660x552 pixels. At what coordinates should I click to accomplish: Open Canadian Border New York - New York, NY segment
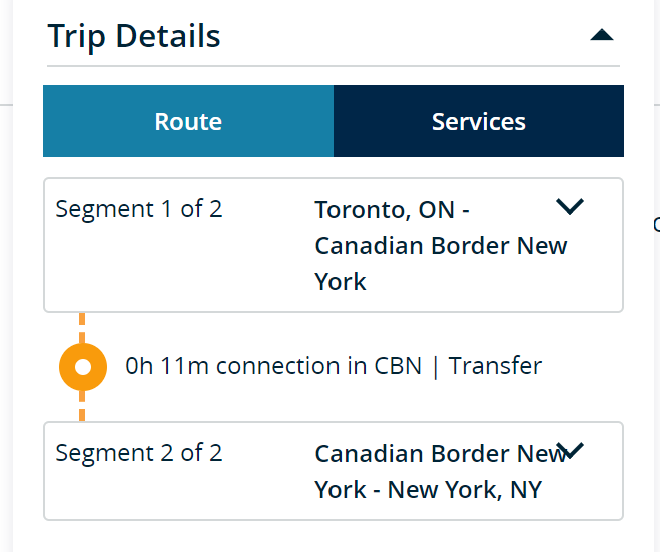click(440, 472)
